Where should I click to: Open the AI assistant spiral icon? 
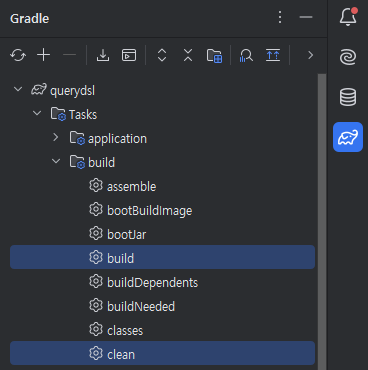tap(348, 57)
